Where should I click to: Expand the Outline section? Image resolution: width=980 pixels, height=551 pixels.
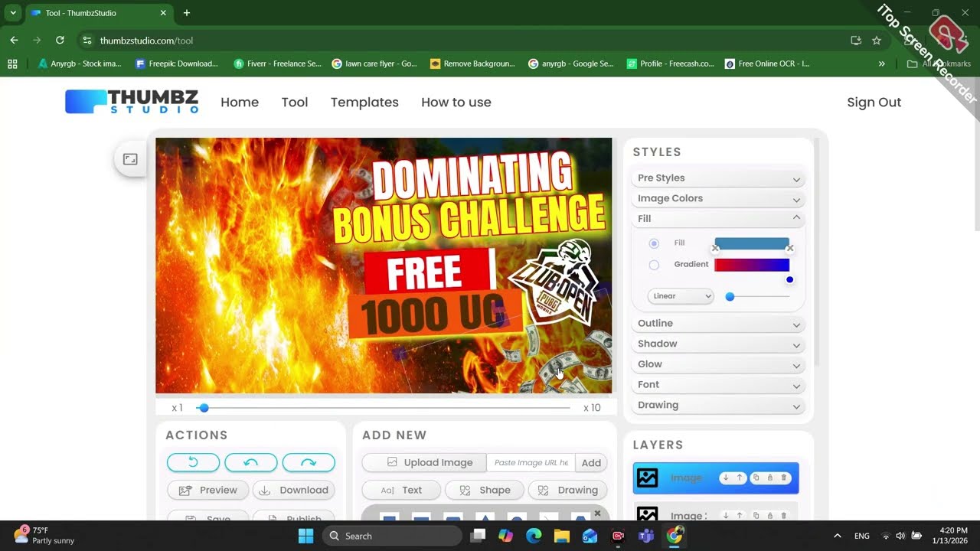[719, 323]
